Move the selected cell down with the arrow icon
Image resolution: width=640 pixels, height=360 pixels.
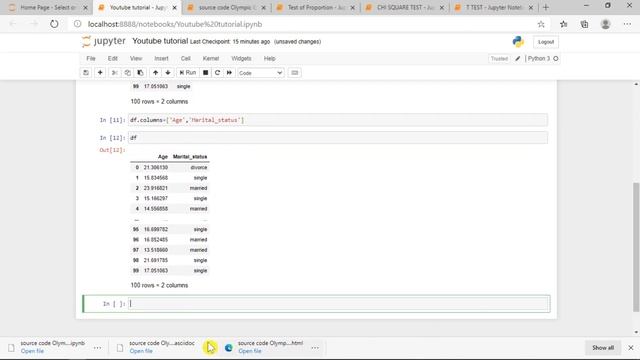point(168,73)
